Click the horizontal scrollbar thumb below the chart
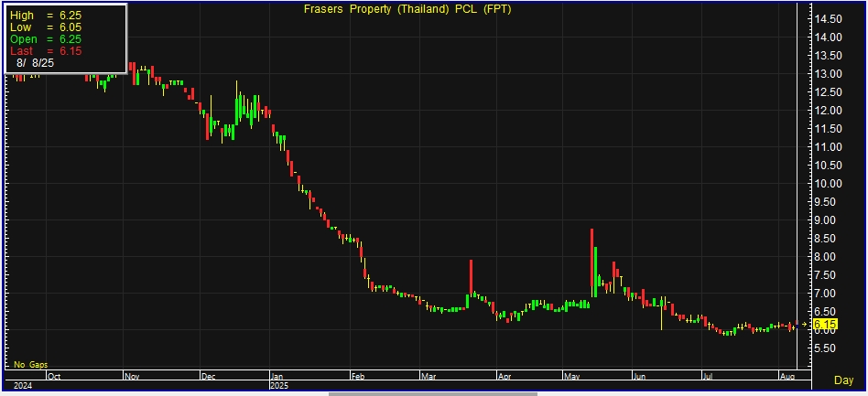The image size is (868, 396). [x=433, y=394]
